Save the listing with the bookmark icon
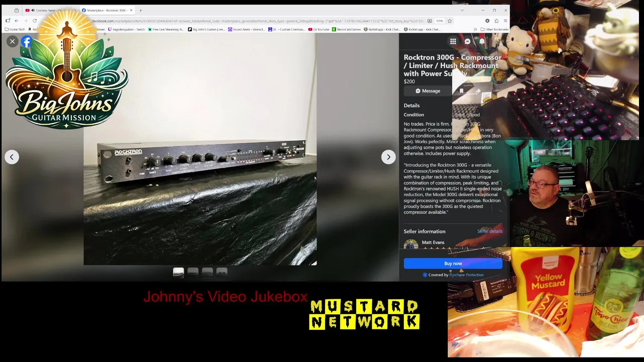This screenshot has height=362, width=644. tap(461, 91)
